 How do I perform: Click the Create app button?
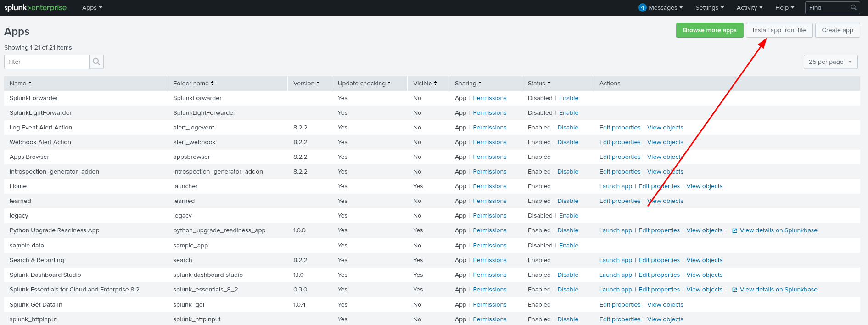coord(837,30)
